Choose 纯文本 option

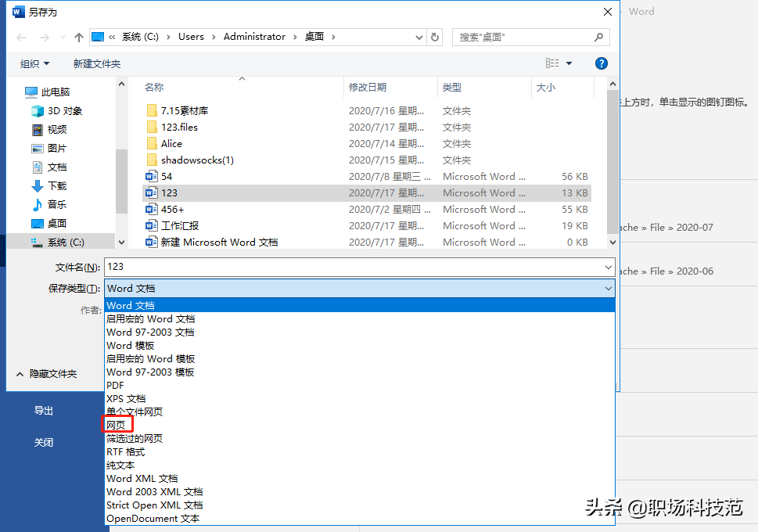pos(360,465)
